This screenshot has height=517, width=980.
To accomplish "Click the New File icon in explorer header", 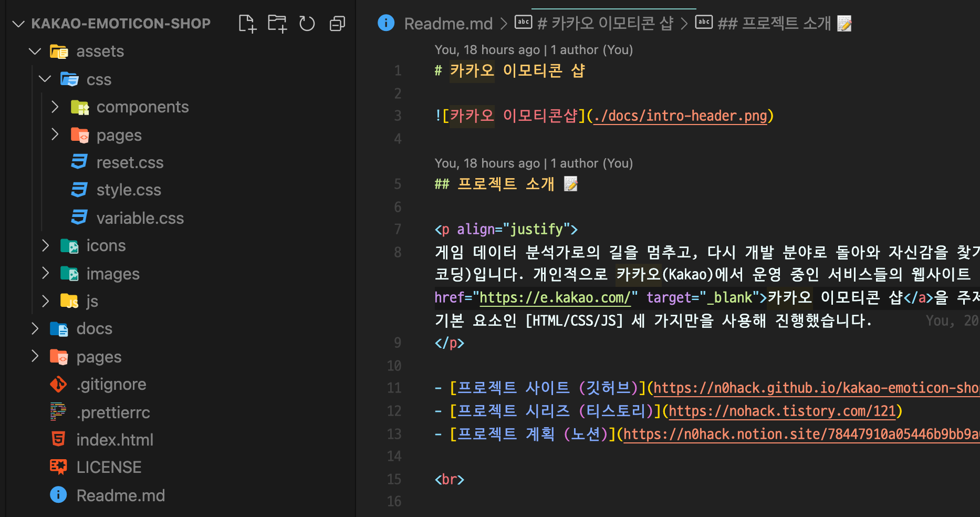I will (x=247, y=24).
